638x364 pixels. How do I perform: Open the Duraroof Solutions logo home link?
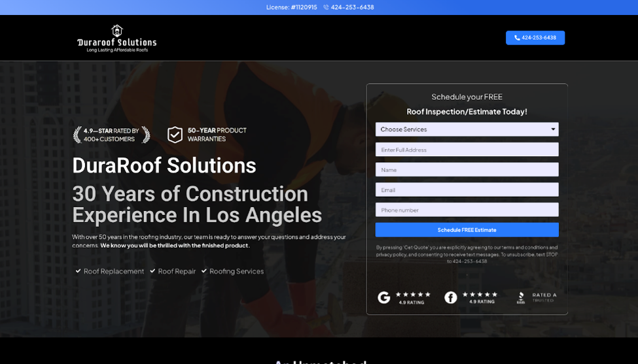[116, 39]
